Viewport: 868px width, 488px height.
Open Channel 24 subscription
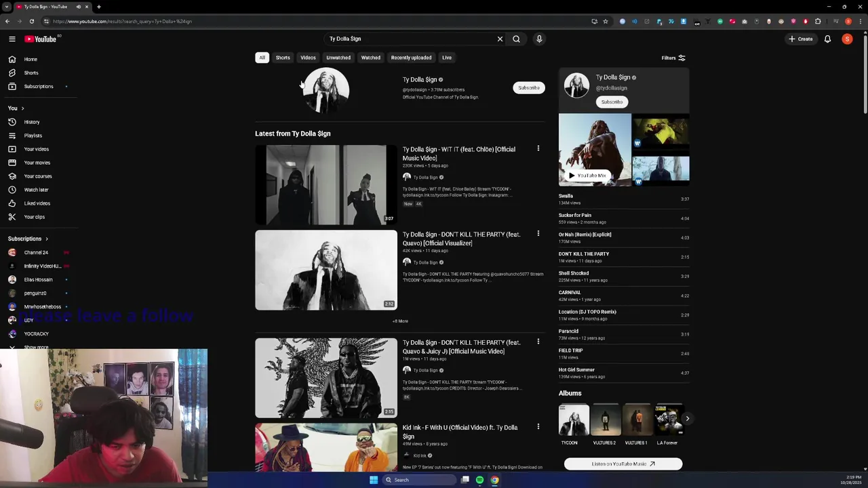(x=37, y=252)
